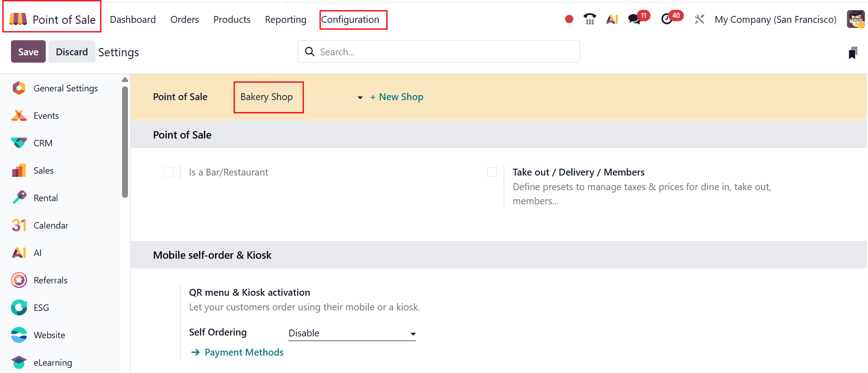Enable Take out / Delivery / Members checkbox

pyautogui.click(x=492, y=172)
